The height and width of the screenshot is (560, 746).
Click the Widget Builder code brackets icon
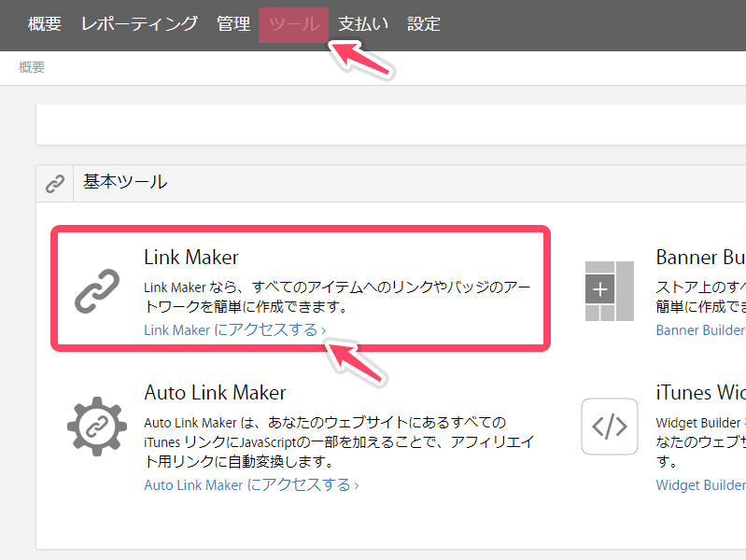tap(610, 427)
